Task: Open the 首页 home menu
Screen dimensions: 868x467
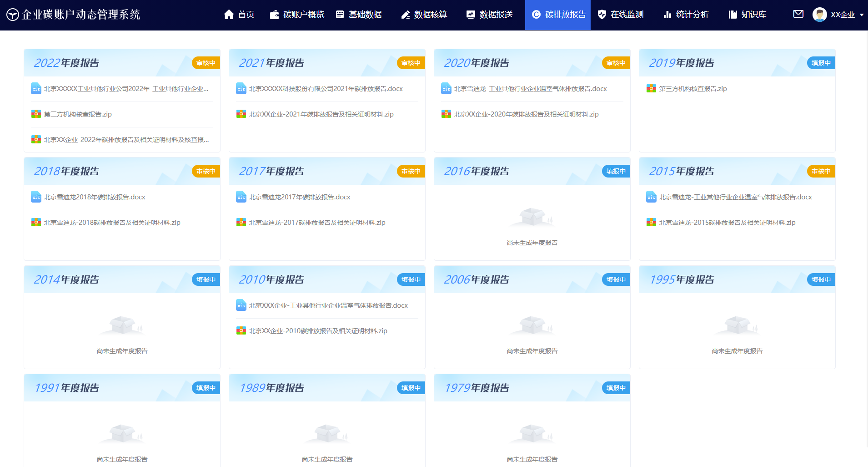Action: click(x=239, y=15)
